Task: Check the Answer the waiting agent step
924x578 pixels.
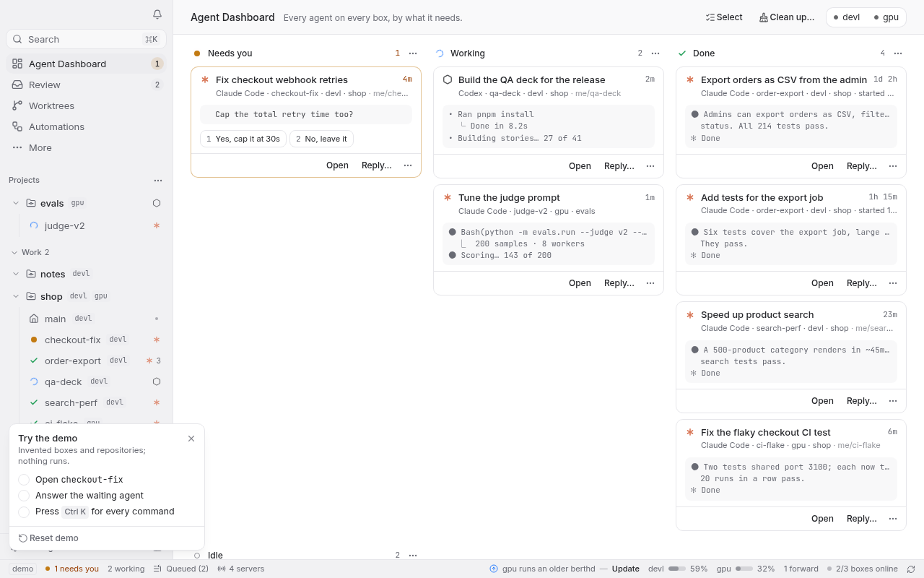Action: coord(24,496)
